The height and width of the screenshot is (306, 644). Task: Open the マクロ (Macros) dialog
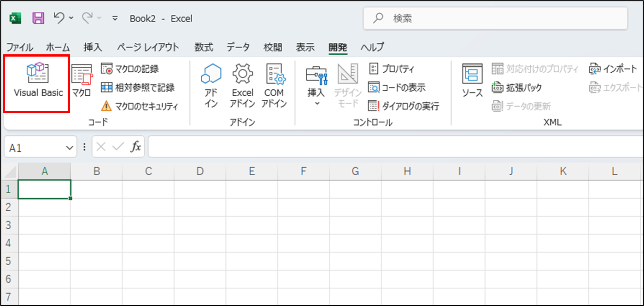tap(82, 81)
